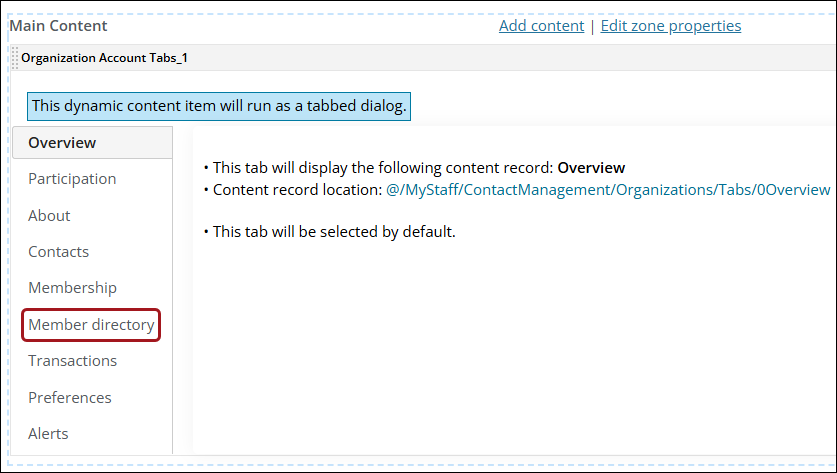The height and width of the screenshot is (473, 837).
Task: Click the Alerts tab
Action: (x=48, y=434)
